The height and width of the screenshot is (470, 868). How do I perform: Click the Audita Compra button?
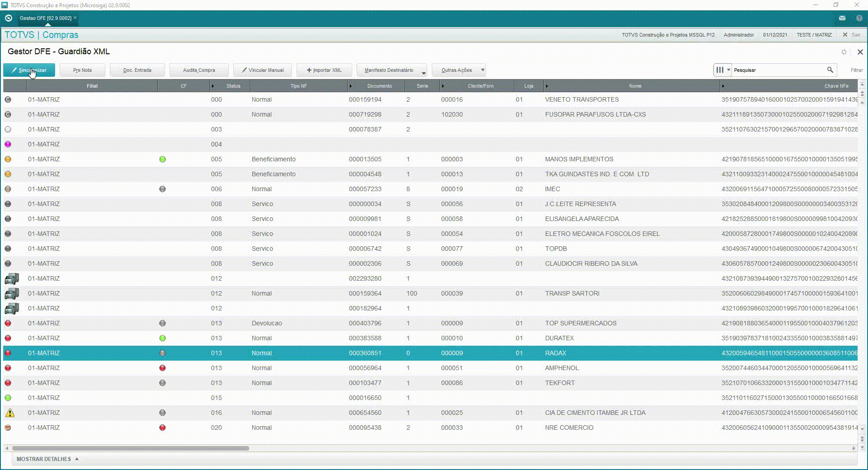pos(199,70)
